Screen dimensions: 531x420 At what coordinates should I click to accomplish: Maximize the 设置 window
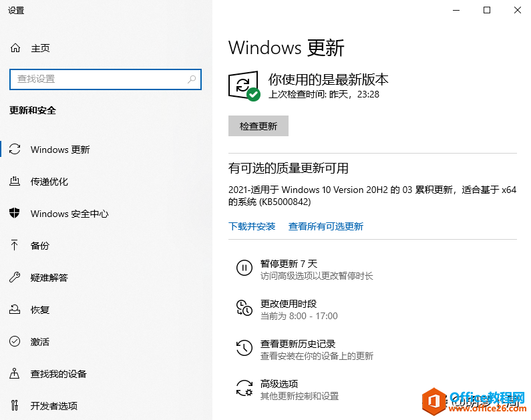tap(487, 10)
